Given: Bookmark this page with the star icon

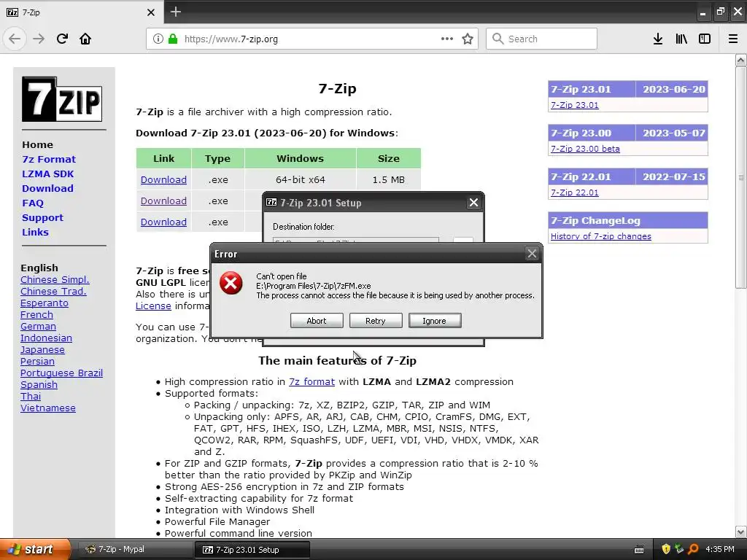Looking at the screenshot, I should pos(468,39).
